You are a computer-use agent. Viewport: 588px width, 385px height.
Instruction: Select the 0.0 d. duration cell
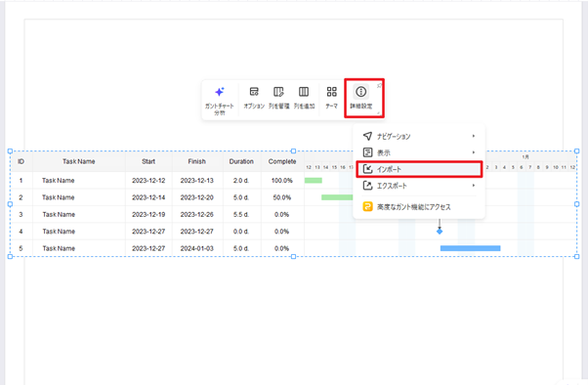coord(241,232)
